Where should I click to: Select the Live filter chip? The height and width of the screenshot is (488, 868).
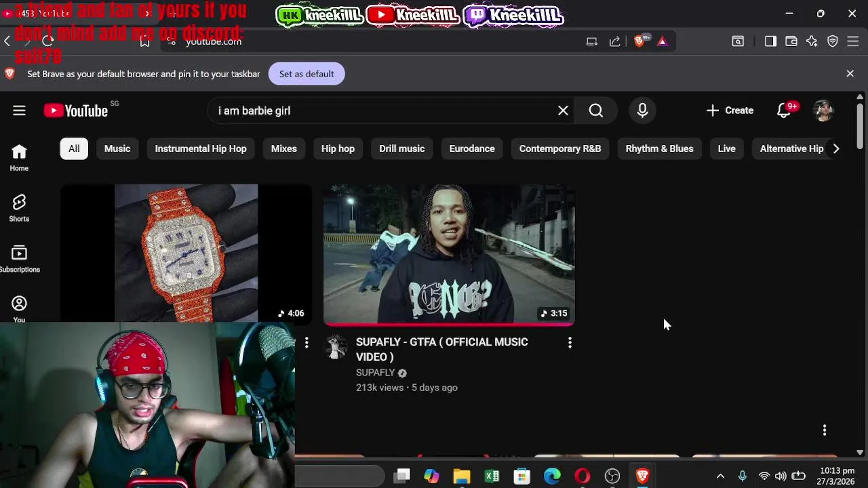(726, 148)
